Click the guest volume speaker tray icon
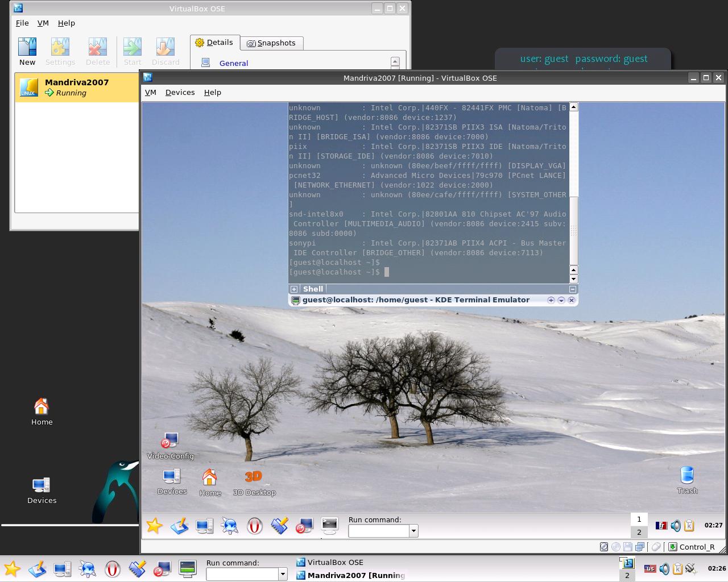 point(675,526)
